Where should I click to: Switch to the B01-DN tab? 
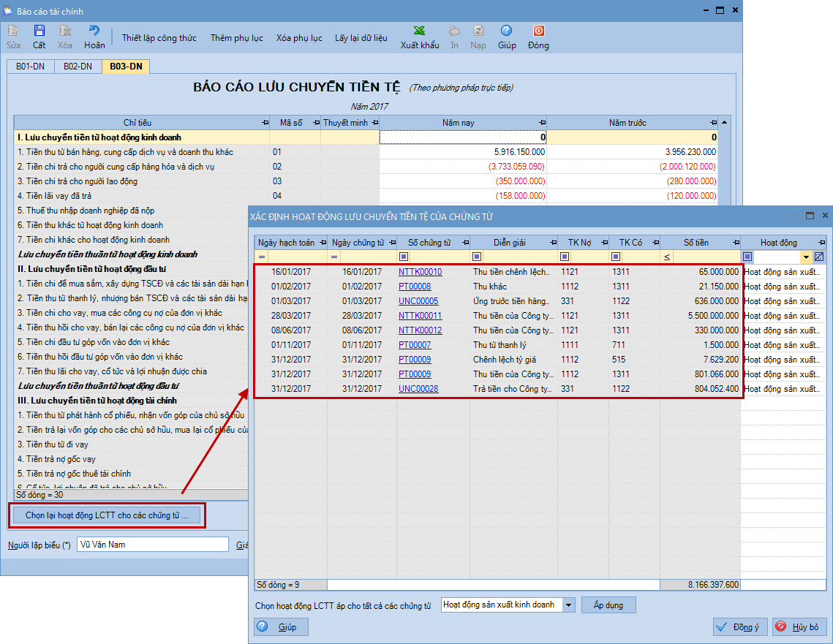click(30, 67)
